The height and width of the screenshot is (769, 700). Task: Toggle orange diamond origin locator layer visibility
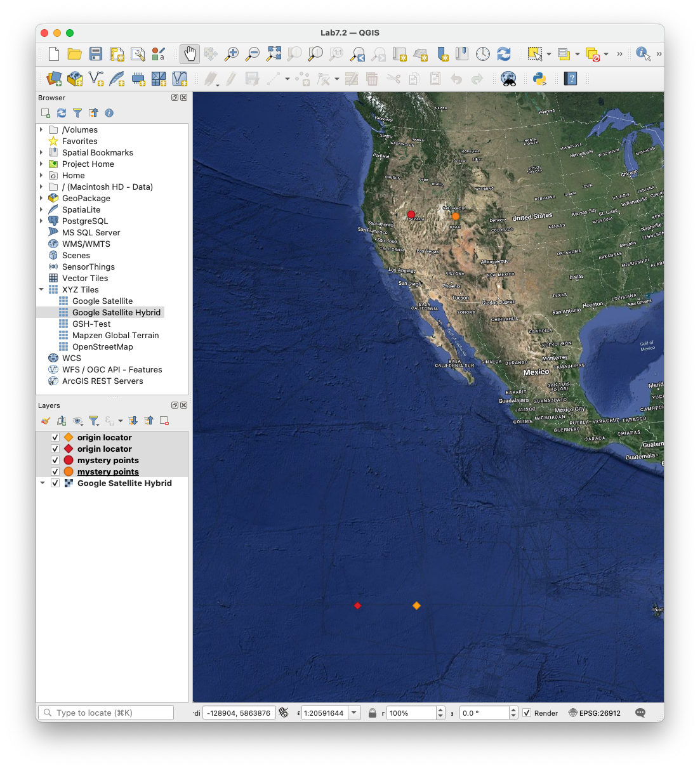point(55,437)
